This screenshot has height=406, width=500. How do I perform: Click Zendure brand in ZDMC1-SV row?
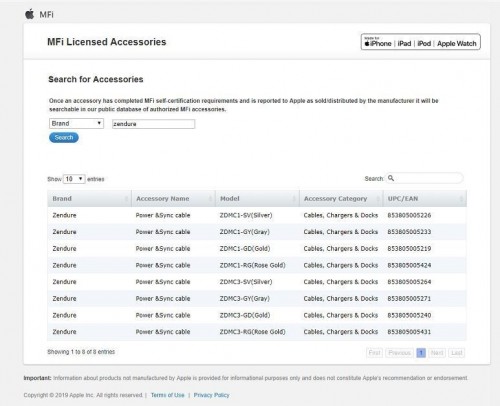(64, 215)
